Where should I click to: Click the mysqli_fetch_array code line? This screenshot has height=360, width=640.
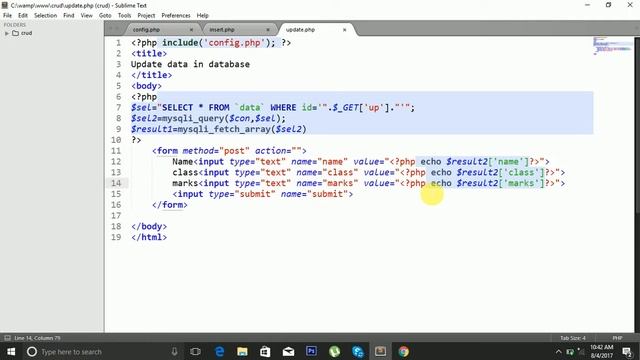point(219,129)
